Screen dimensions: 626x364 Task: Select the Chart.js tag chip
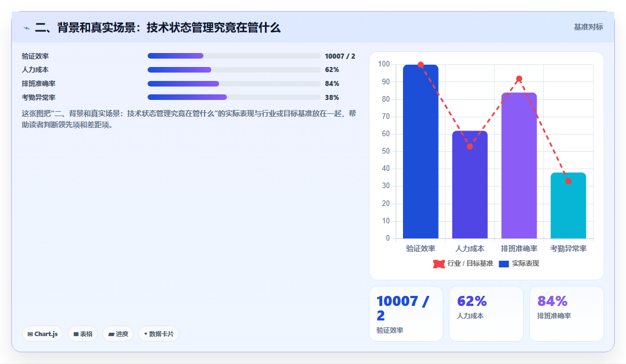42,334
